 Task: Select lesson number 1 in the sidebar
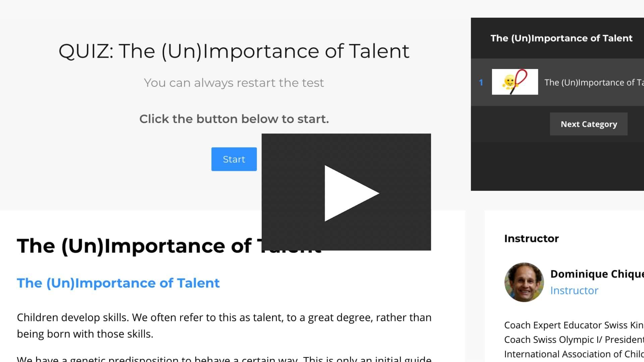coord(481,82)
